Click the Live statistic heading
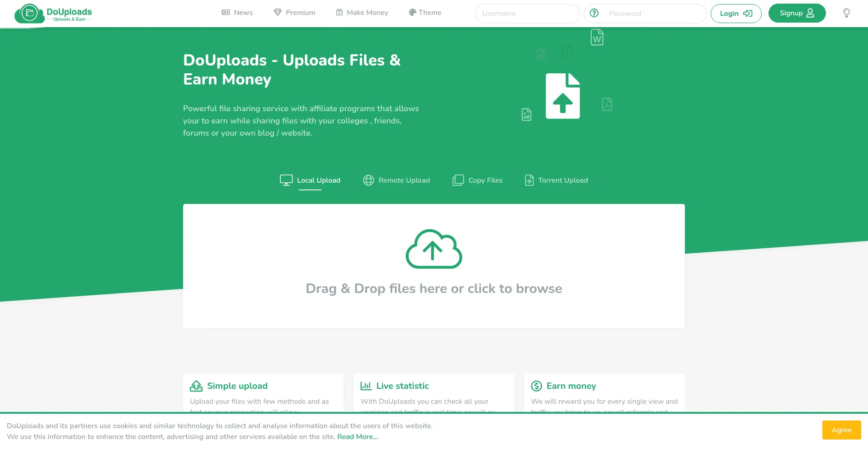This screenshot has width=868, height=449. (402, 386)
